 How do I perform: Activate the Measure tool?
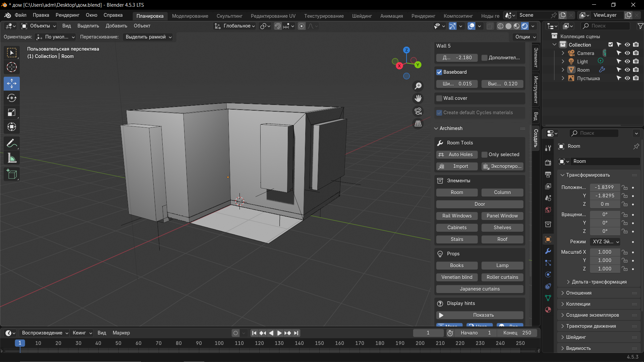click(x=12, y=158)
